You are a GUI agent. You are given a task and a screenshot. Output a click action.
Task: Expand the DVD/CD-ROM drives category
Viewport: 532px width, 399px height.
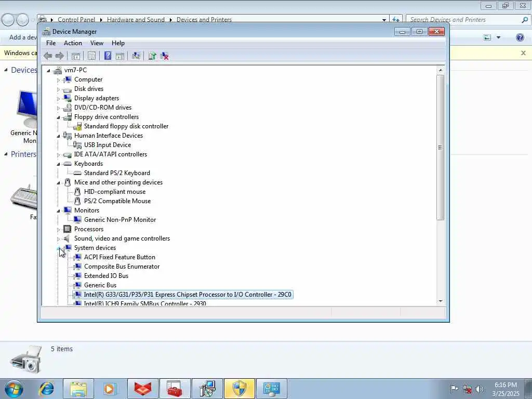click(58, 108)
